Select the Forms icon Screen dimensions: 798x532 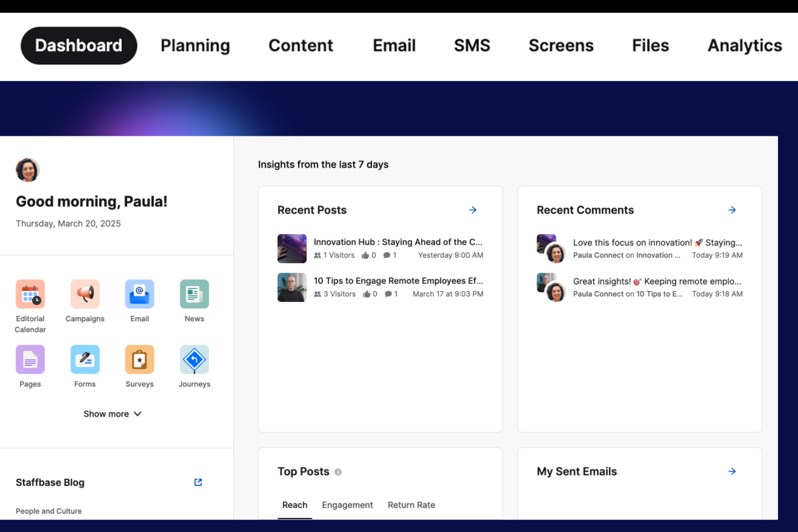pyautogui.click(x=85, y=359)
